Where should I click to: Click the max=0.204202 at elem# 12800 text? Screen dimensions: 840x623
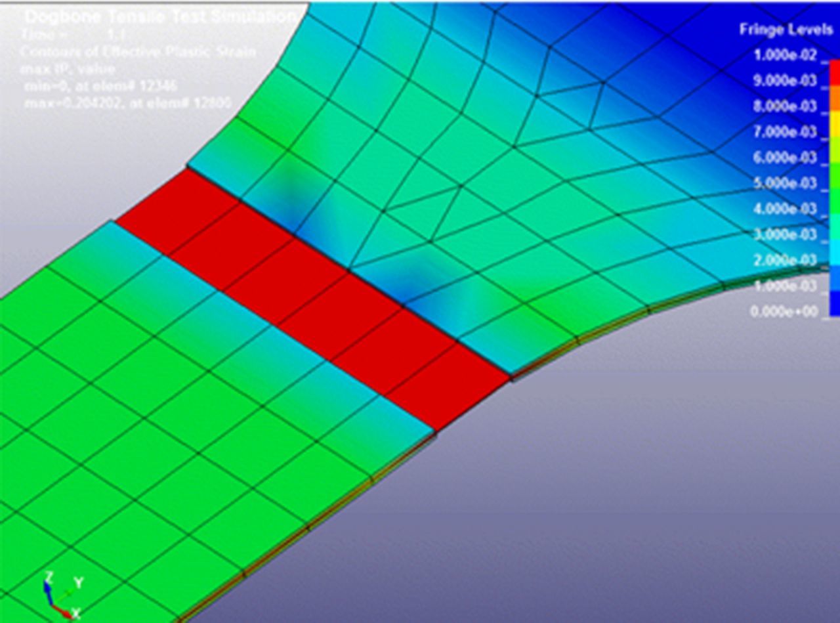click(125, 101)
